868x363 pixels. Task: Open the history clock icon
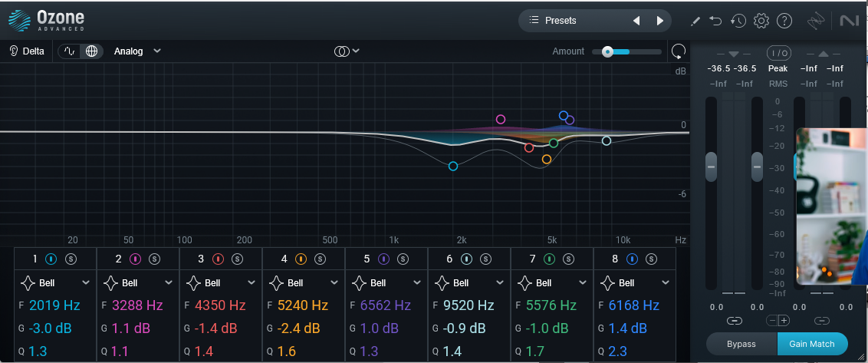click(x=738, y=21)
